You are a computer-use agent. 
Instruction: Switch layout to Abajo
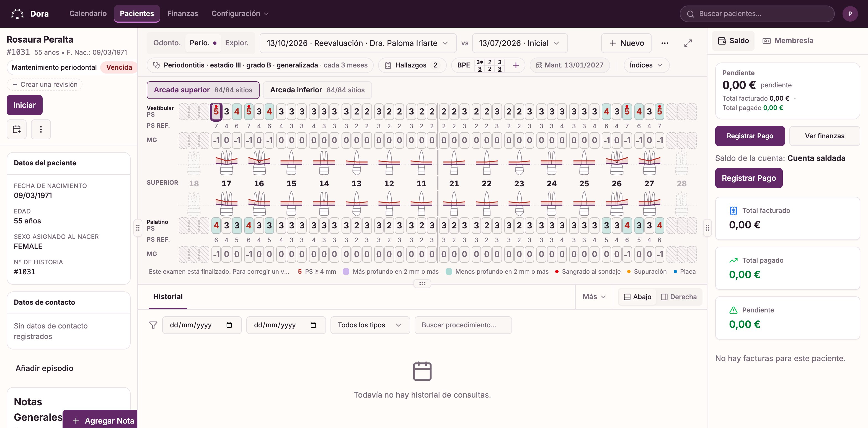tap(637, 297)
